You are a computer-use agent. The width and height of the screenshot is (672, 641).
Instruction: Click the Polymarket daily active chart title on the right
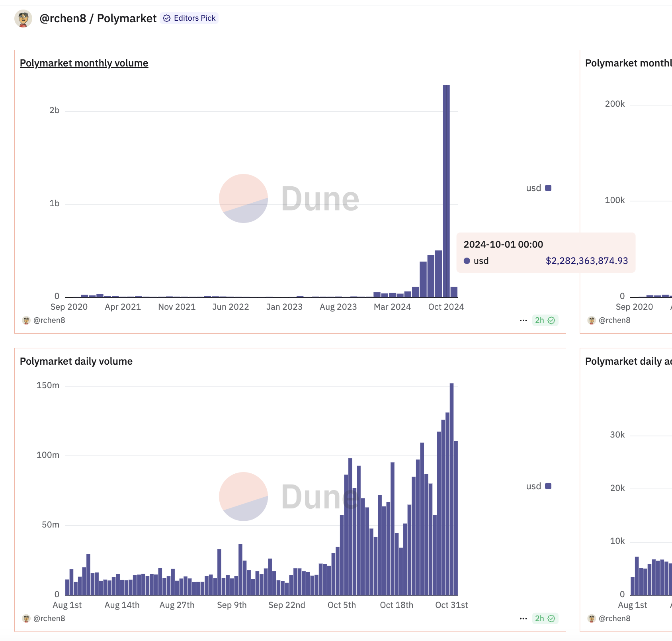pyautogui.click(x=628, y=361)
